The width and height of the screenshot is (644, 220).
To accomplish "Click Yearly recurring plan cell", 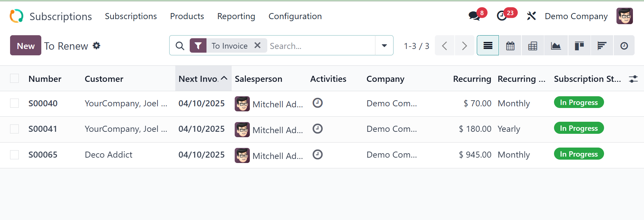I will [509, 129].
